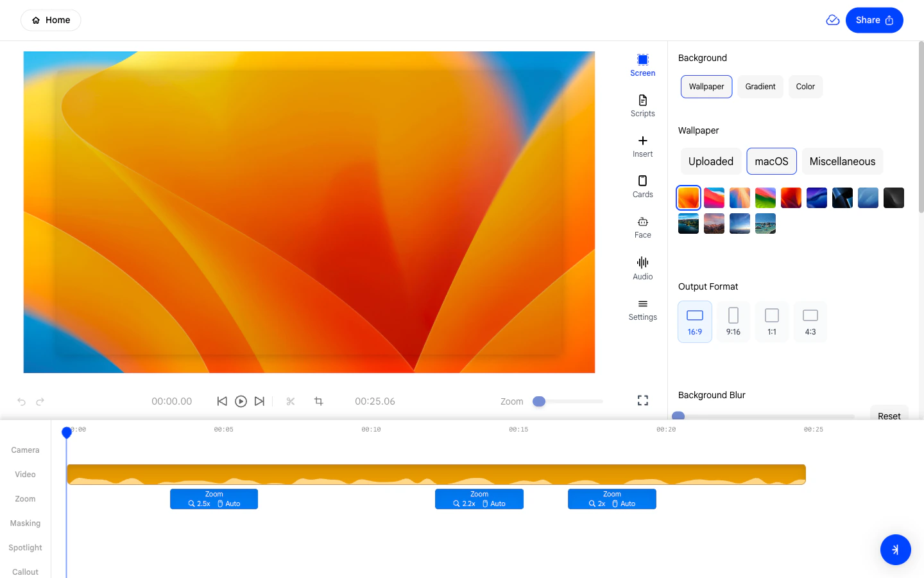Select the coastal cliffs landscape wallpaper
This screenshot has height=578, width=924.
point(689,223)
